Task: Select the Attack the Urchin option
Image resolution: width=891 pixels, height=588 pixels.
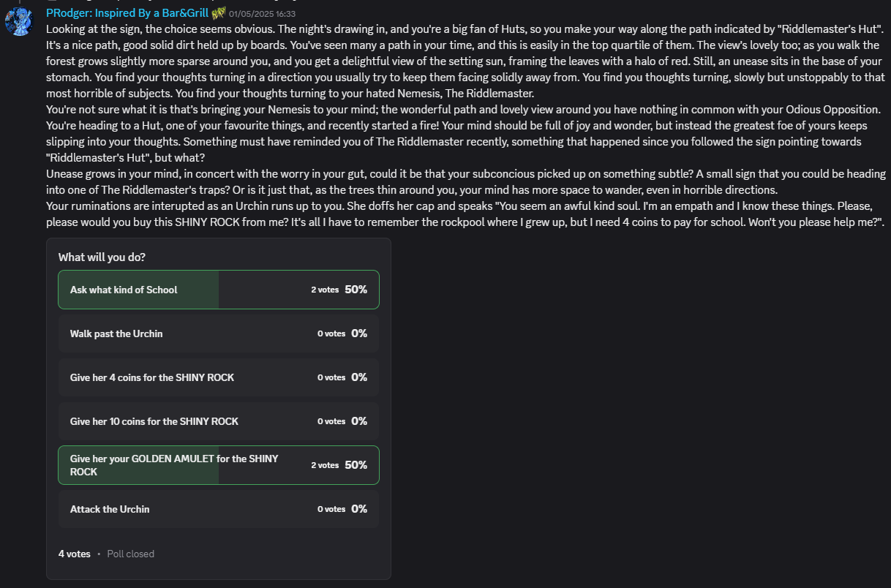Action: [219, 509]
